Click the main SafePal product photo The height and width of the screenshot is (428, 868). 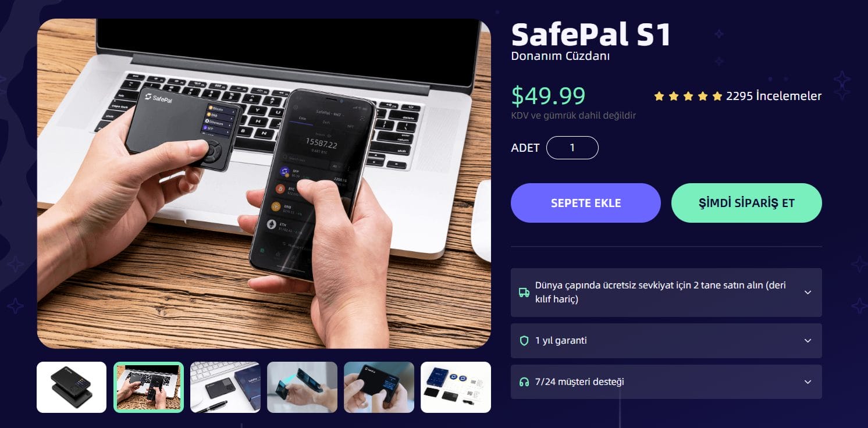(264, 184)
